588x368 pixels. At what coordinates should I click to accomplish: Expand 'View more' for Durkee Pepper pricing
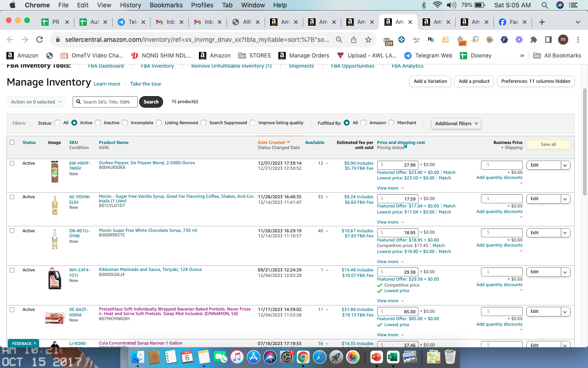[390, 188]
